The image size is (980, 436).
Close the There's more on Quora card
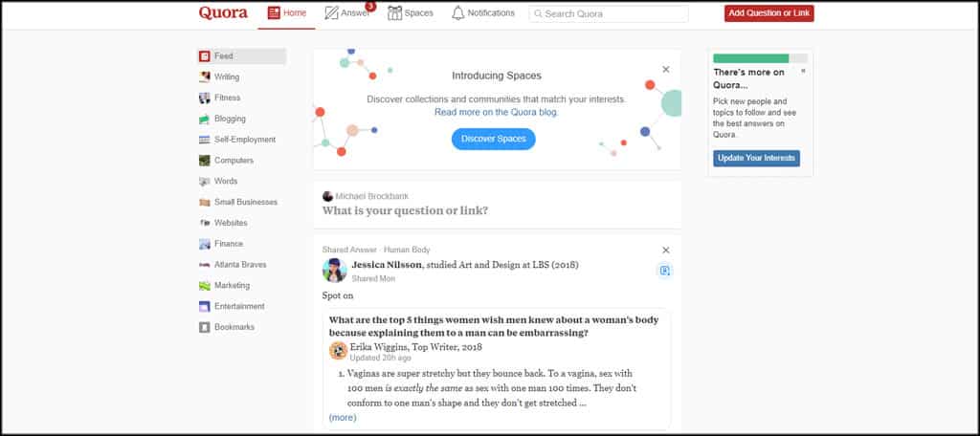pyautogui.click(x=803, y=71)
